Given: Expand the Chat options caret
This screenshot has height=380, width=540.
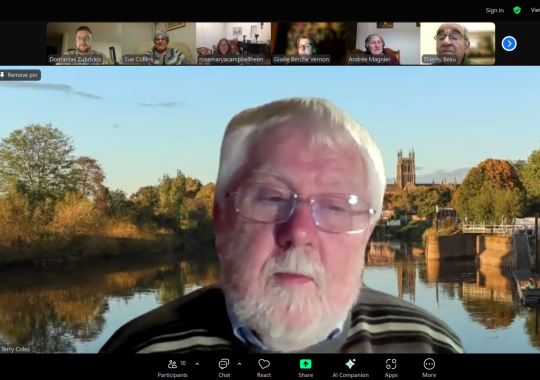Looking at the screenshot, I should point(239,364).
